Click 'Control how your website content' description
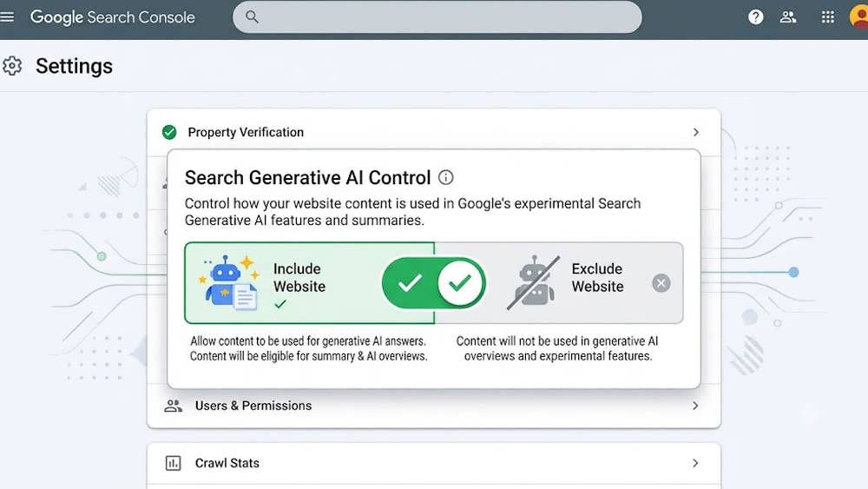The height and width of the screenshot is (489, 868). tap(412, 212)
